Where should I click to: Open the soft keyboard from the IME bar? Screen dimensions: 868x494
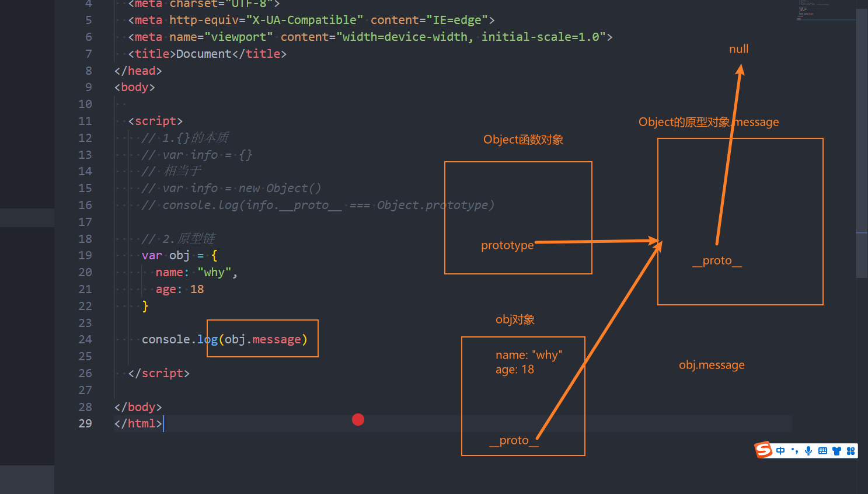pyautogui.click(x=822, y=451)
